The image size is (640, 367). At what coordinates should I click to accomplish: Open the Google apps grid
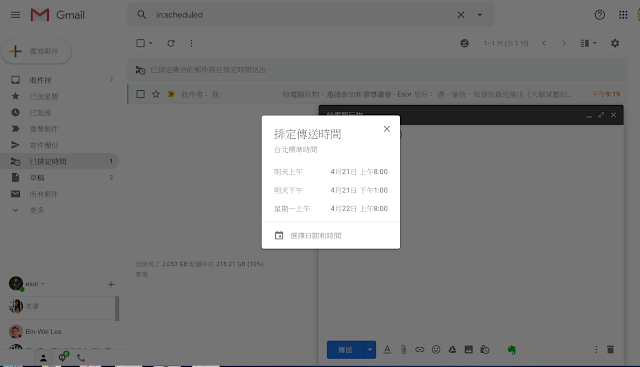(x=623, y=15)
